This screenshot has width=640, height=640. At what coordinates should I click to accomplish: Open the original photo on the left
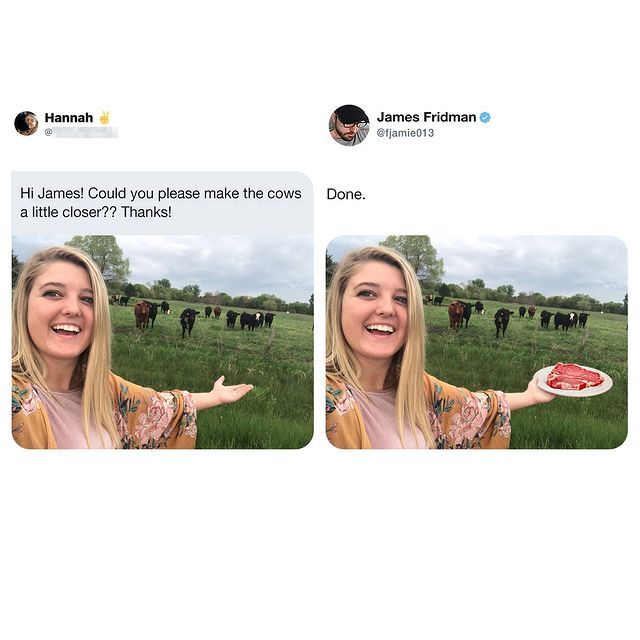coord(162,342)
